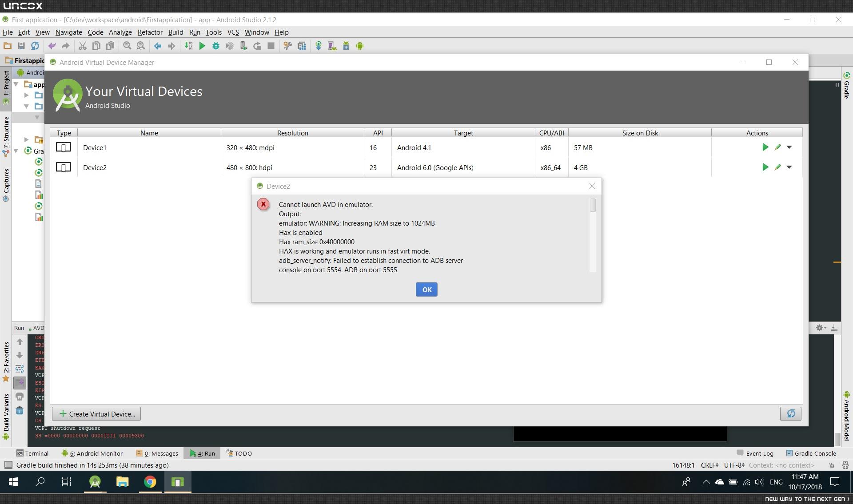Edit Device1 with pencil icon
This screenshot has height=504, width=853.
pyautogui.click(x=777, y=147)
